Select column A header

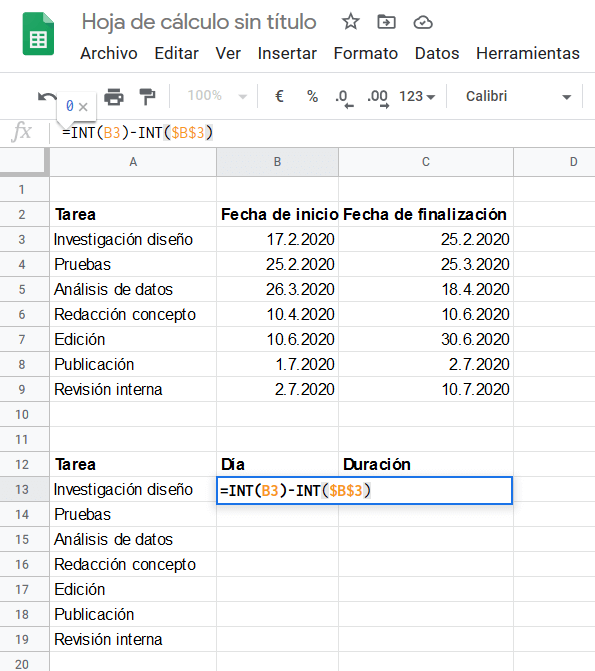(x=133, y=162)
